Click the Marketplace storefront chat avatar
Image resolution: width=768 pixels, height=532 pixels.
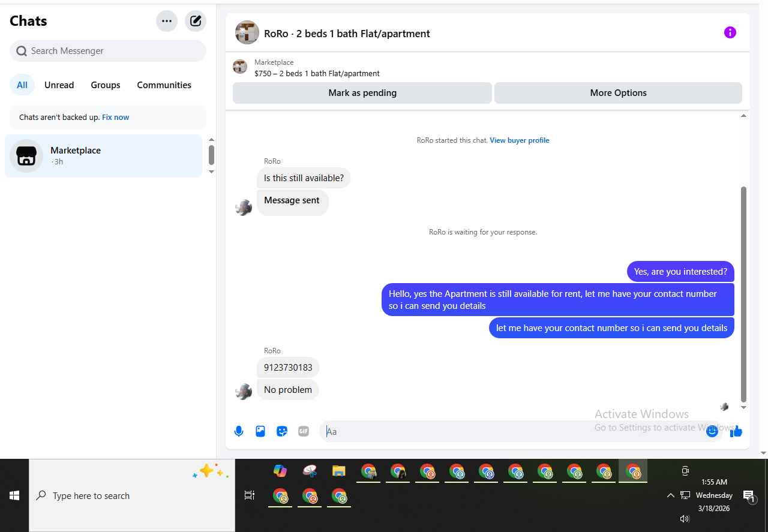tap(26, 156)
